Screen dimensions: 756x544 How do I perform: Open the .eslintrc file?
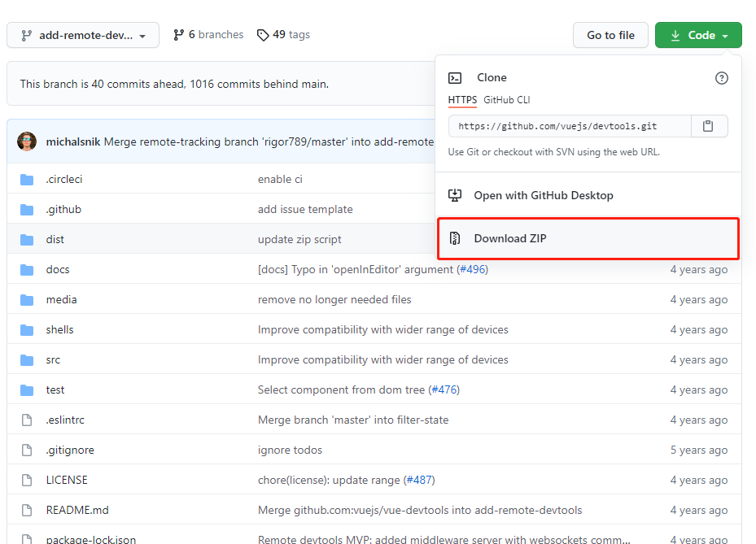tap(65, 420)
